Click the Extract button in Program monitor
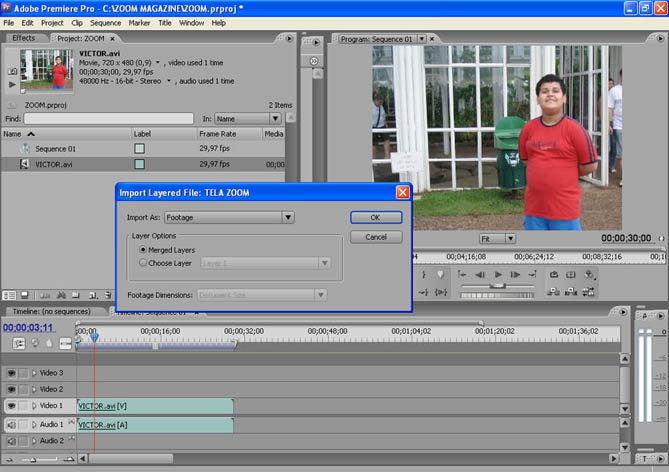669x472 pixels. [571, 291]
